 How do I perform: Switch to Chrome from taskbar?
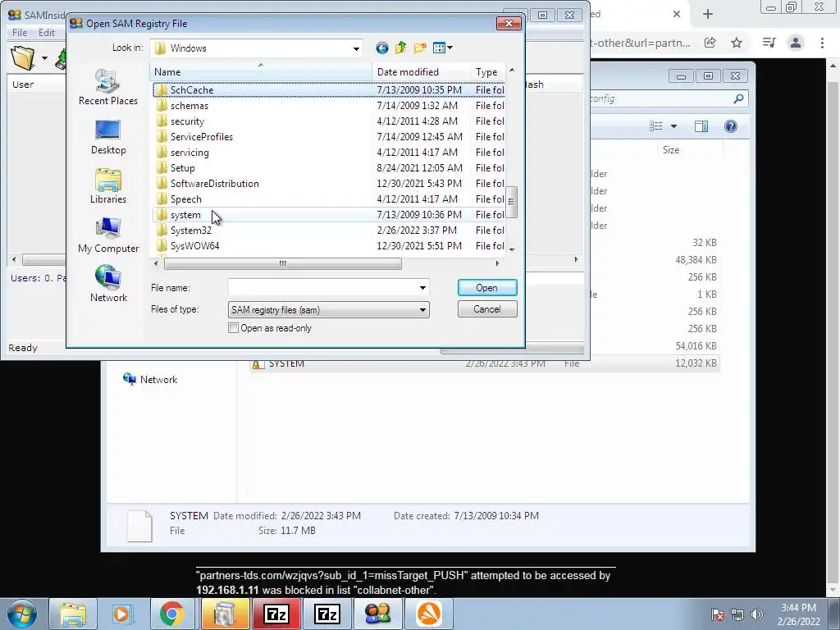click(x=171, y=614)
